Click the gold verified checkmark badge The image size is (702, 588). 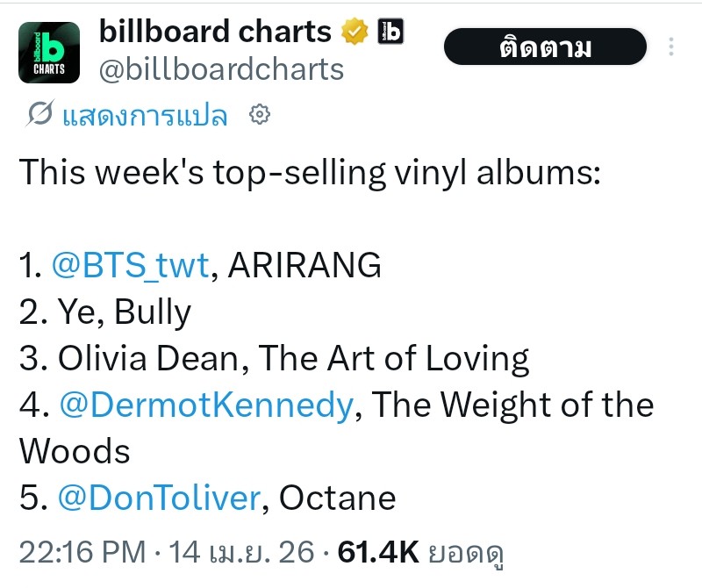click(x=355, y=32)
